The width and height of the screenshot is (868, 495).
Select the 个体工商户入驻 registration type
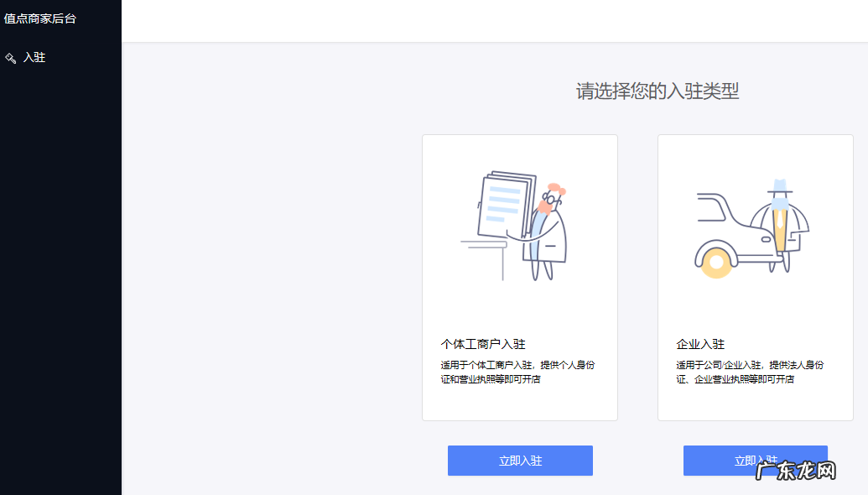tap(519, 277)
